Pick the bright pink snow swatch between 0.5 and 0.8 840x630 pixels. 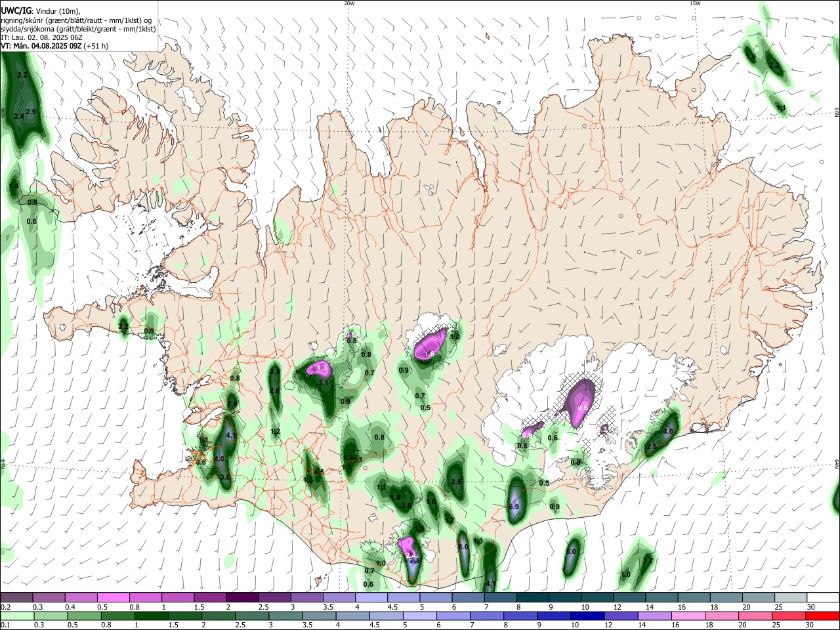tap(113, 597)
